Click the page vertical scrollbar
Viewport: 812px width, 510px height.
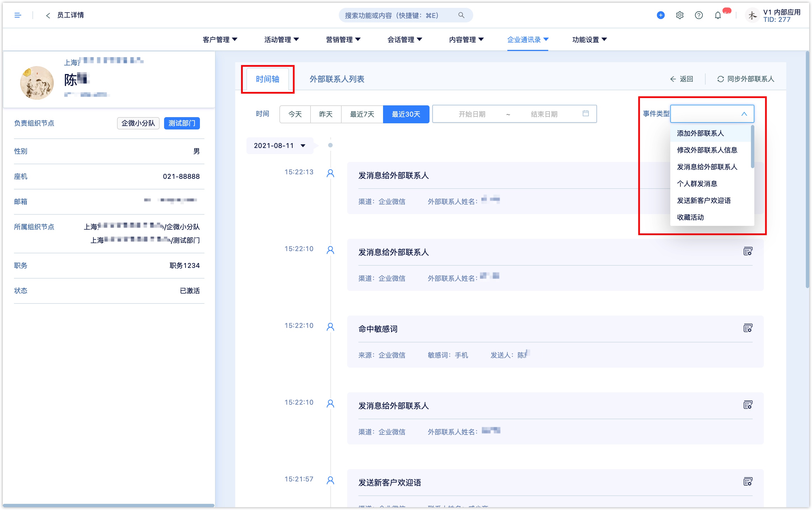coord(807,169)
